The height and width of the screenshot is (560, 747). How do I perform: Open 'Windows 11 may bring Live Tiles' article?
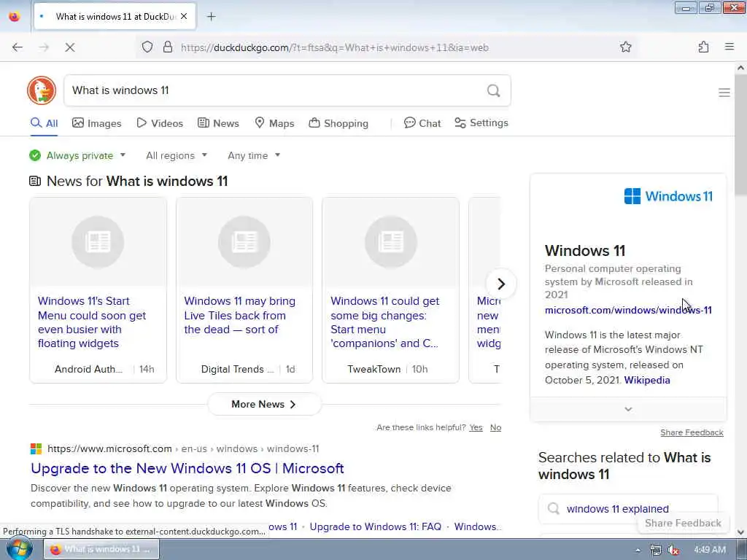point(239,315)
